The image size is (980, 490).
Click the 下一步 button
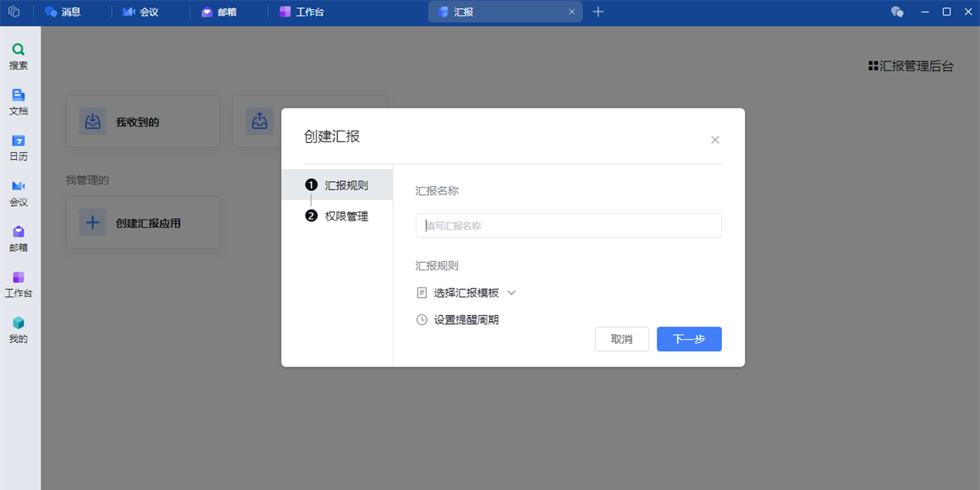[688, 339]
